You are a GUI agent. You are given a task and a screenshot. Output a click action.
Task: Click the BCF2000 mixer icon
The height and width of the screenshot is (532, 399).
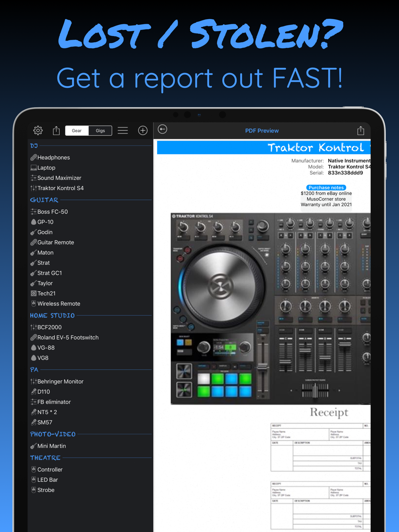click(34, 327)
